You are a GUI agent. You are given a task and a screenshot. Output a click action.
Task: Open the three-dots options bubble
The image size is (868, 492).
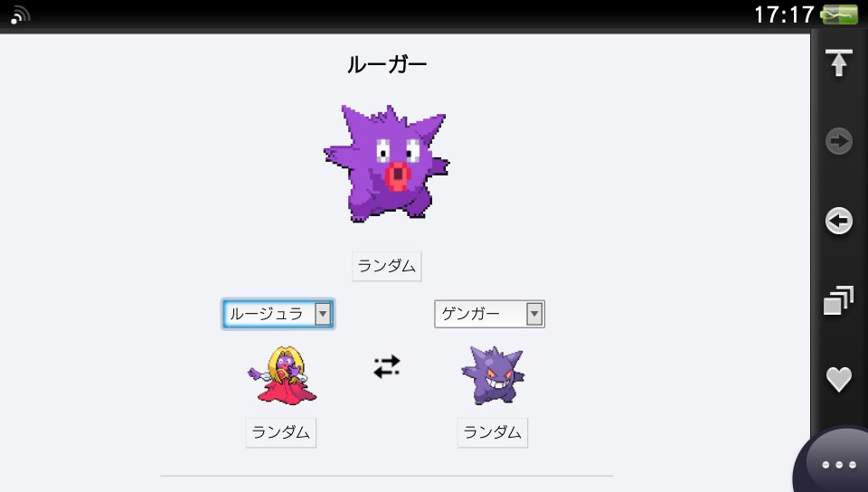(x=839, y=464)
